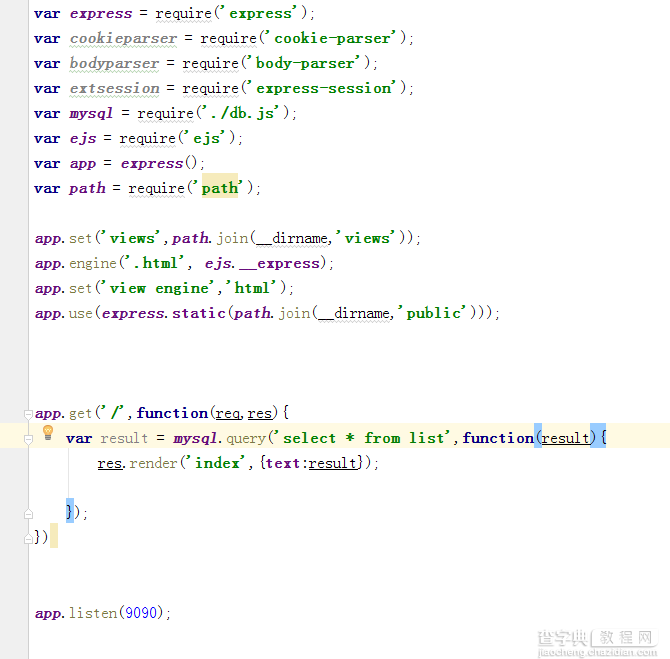Collapse the mysql.query callback fold marker
Image resolution: width=670 pixels, height=659 pixels.
(28, 439)
